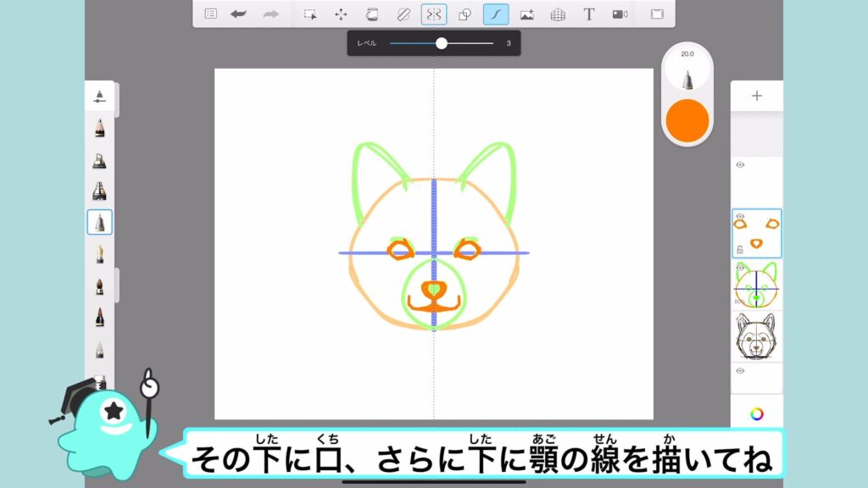Open the orange color puck

click(x=687, y=120)
